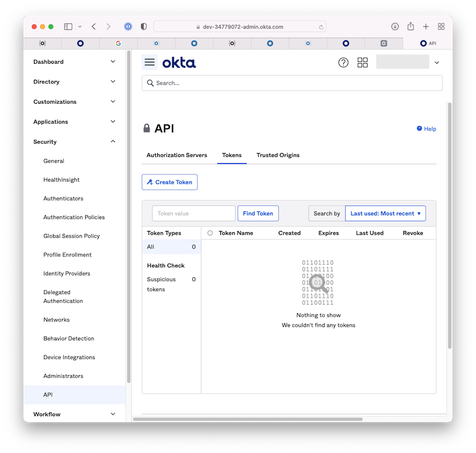Open Device Integrations page
The height and width of the screenshot is (453, 476).
pyautogui.click(x=69, y=357)
